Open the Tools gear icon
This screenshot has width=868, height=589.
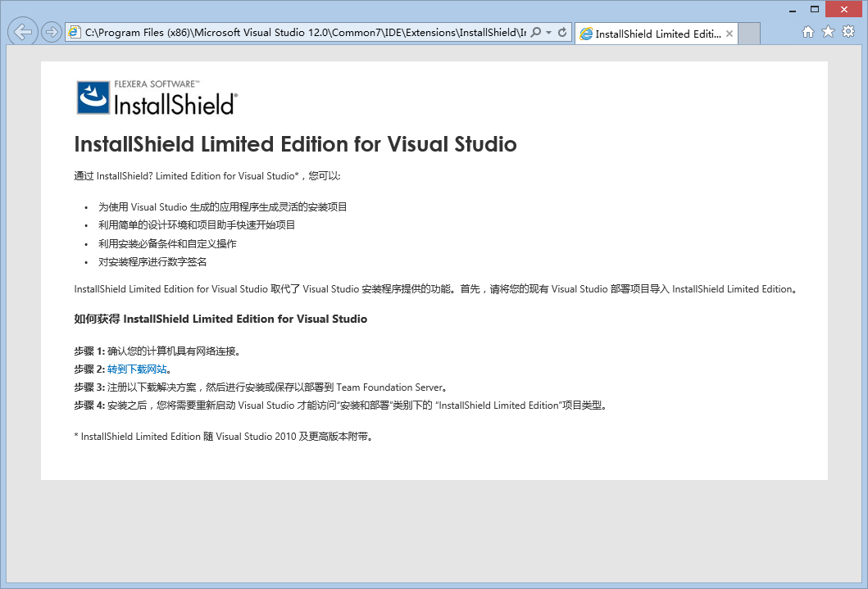tap(848, 31)
